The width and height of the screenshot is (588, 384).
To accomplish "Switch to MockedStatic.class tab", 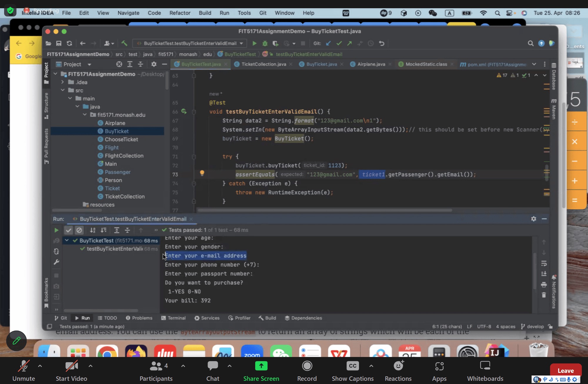I will 426,64.
